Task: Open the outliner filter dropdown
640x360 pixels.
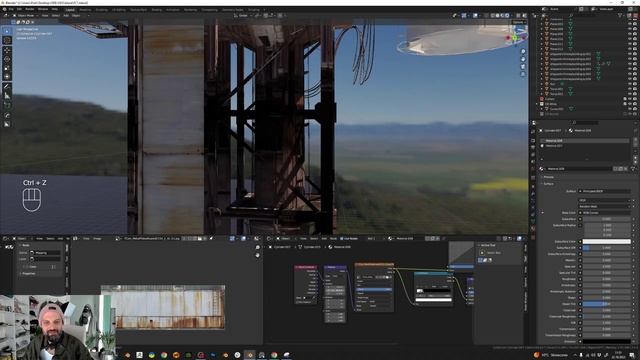Action: pos(622,16)
